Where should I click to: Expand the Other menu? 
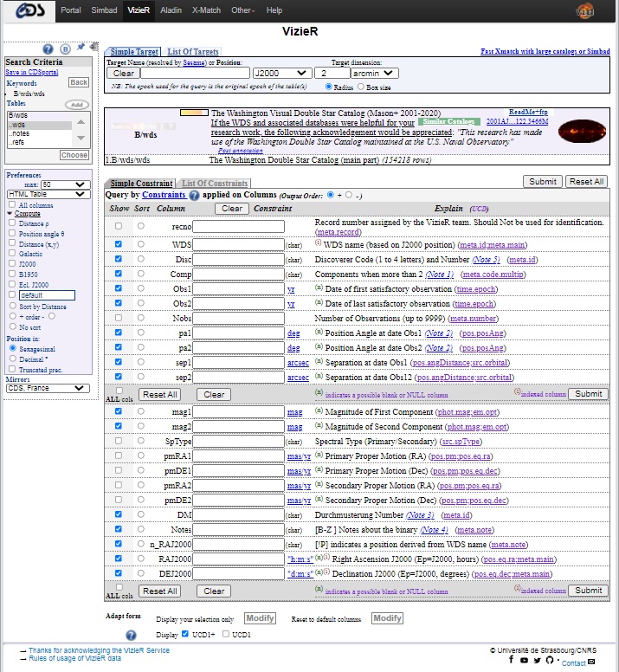pyautogui.click(x=243, y=10)
